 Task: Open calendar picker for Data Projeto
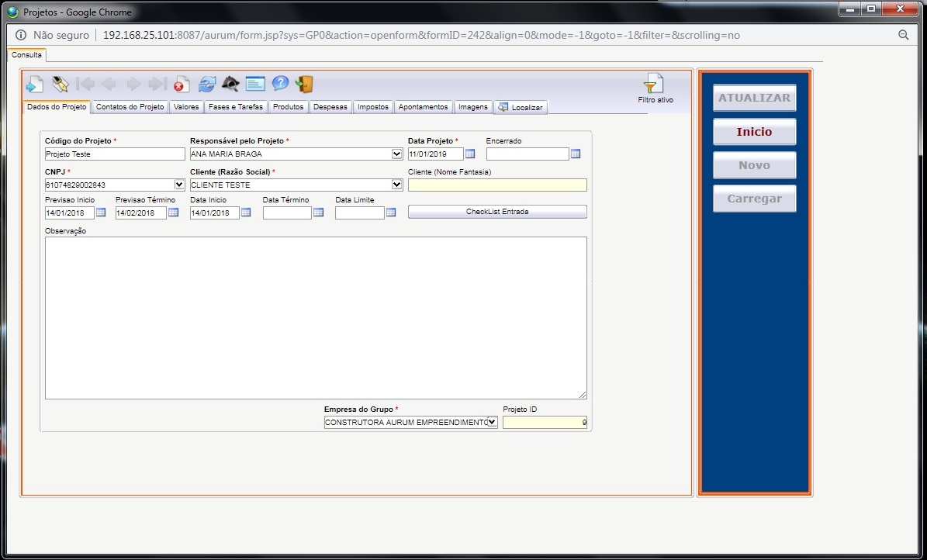click(470, 154)
